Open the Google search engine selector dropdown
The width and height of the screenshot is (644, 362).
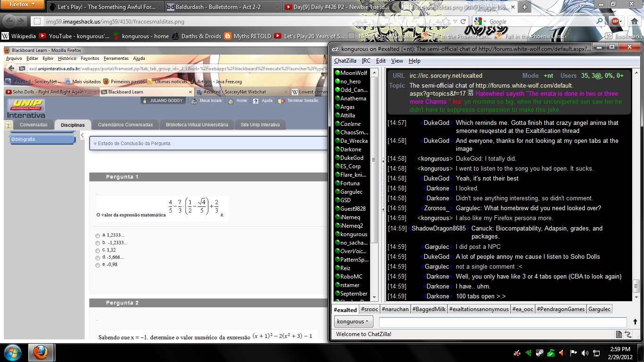481,21
